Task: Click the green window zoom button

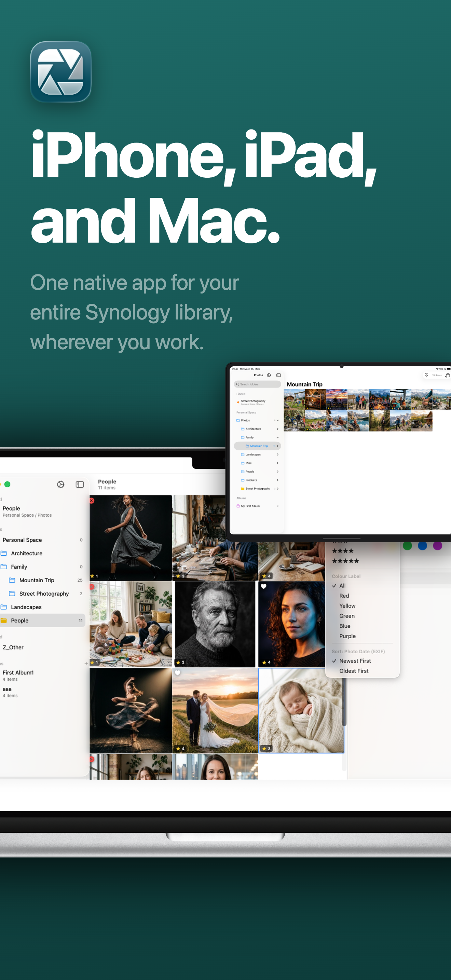Action: (7, 484)
